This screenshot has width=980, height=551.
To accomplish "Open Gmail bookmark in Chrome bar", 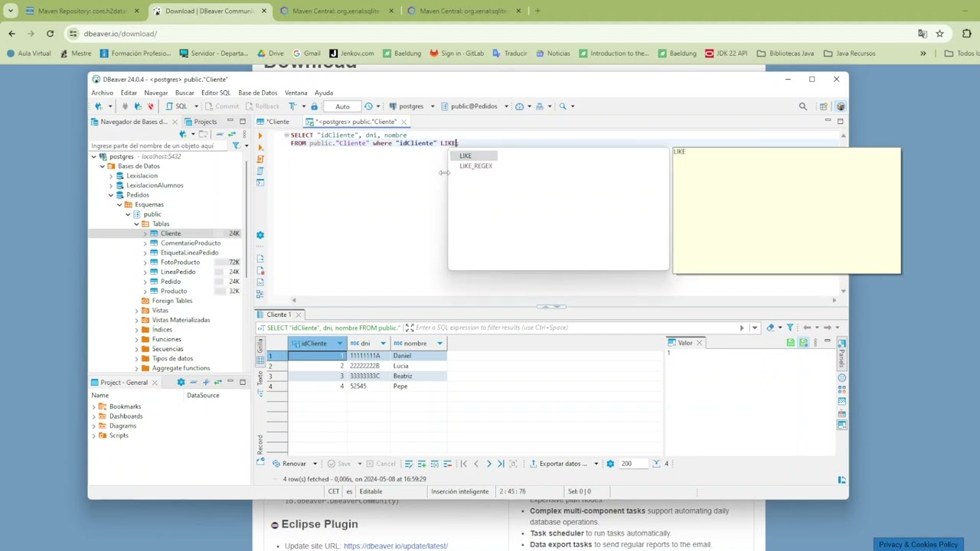I will (306, 54).
